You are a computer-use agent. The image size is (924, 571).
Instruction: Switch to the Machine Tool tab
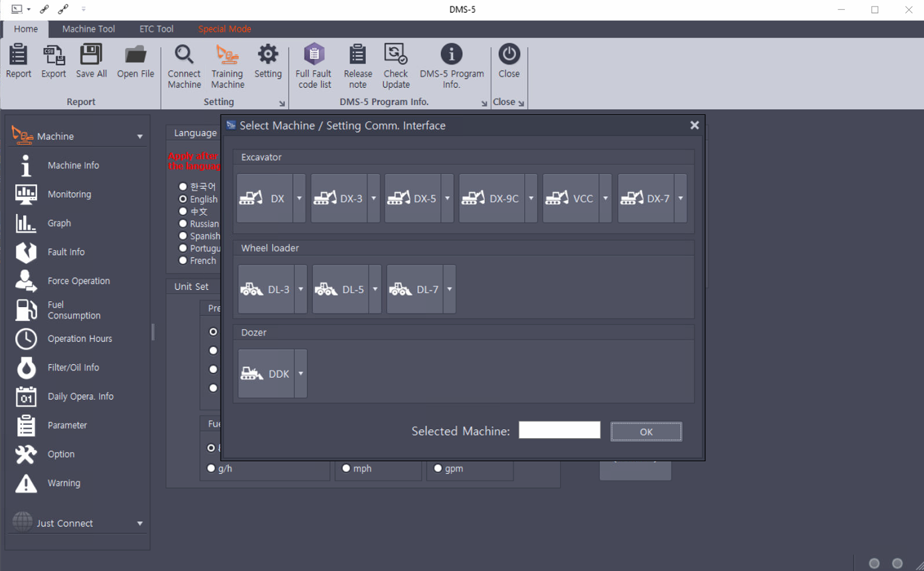click(88, 29)
